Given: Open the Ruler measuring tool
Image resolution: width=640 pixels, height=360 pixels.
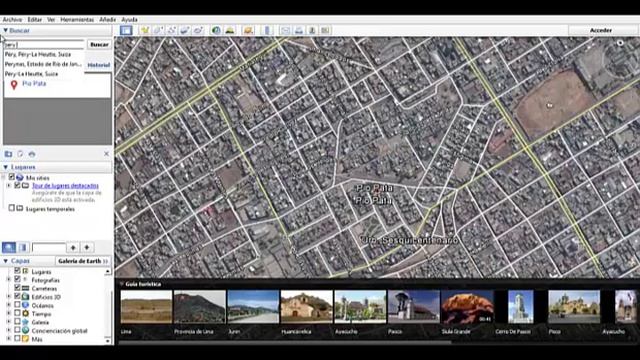Looking at the screenshot, I should coord(267,30).
